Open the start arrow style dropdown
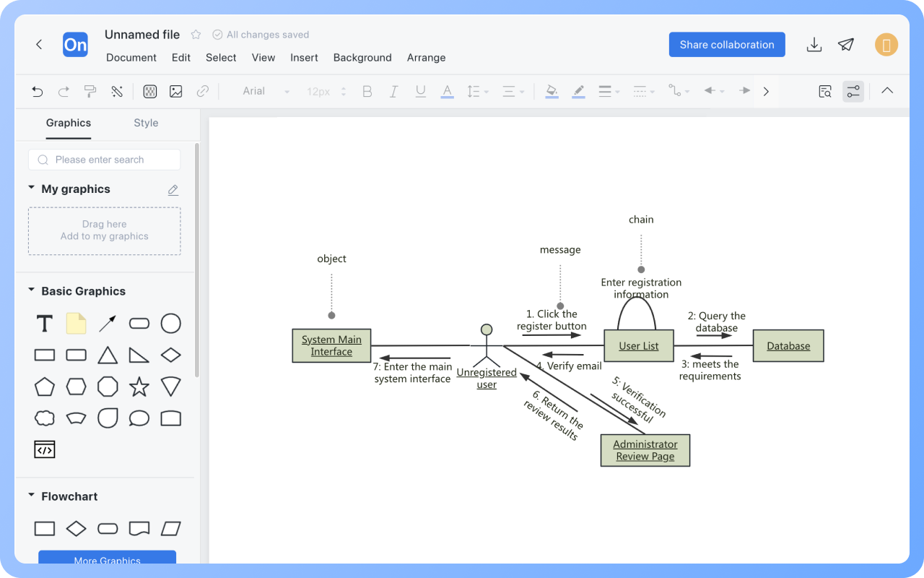Viewport: 924px width, 578px height. pos(713,91)
